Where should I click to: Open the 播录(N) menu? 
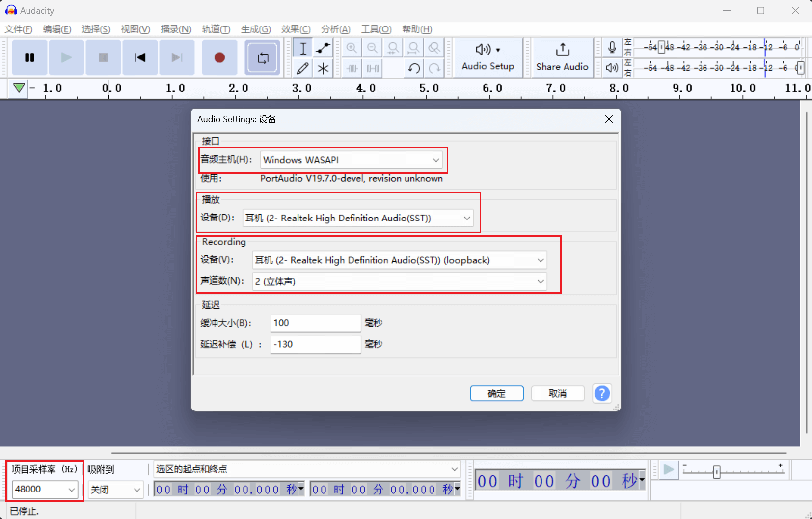[x=176, y=29]
